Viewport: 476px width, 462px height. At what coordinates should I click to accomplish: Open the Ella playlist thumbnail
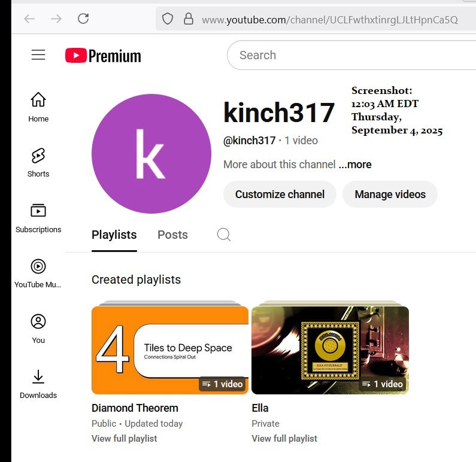[x=330, y=350]
